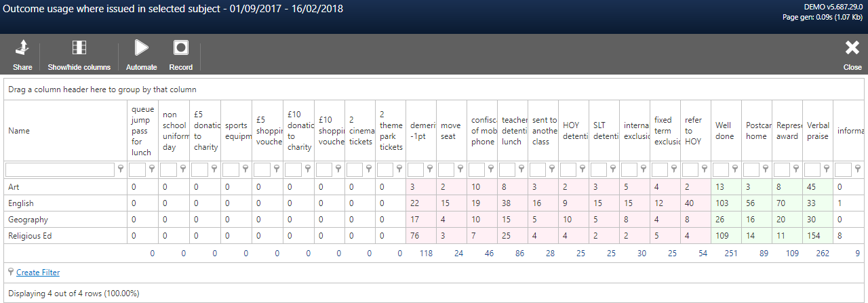Close the report window
Viewport: 868px width, 303px height.
[x=852, y=47]
